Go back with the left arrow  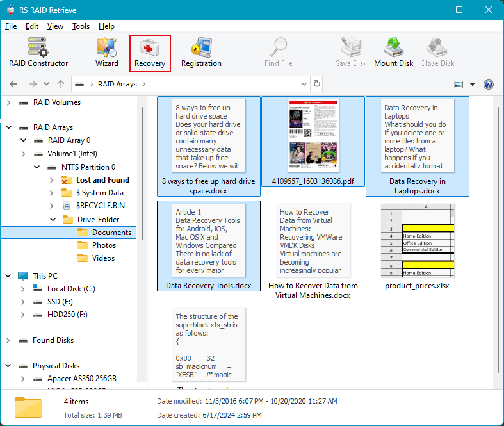(x=13, y=84)
